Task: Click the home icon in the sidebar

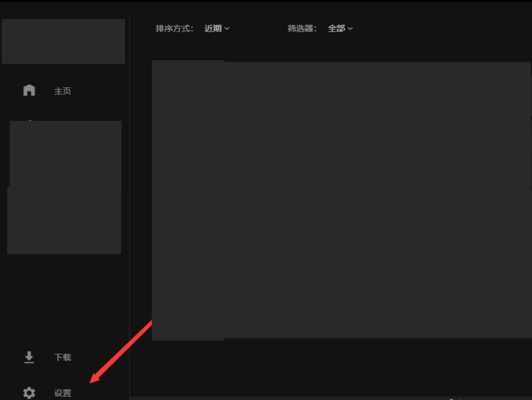Action: click(x=29, y=90)
